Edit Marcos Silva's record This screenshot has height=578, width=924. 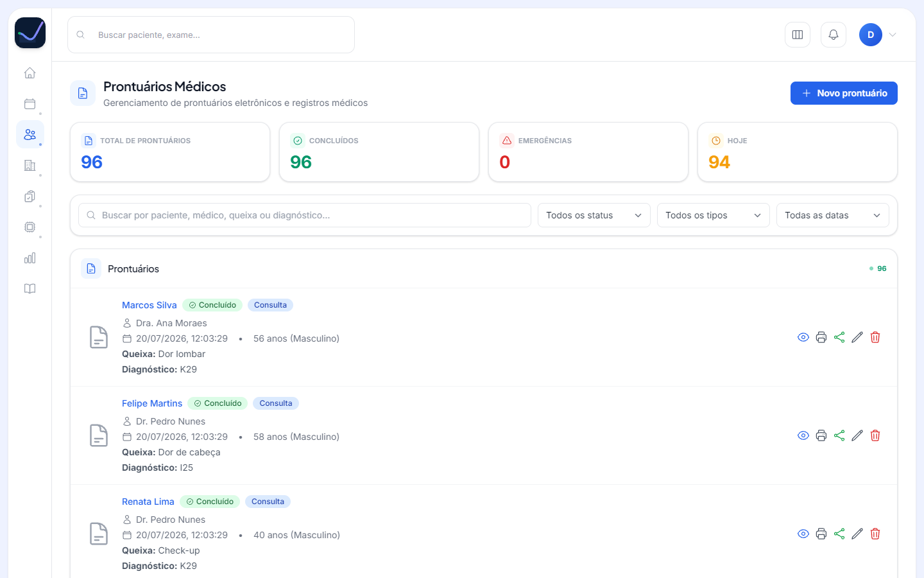coord(857,337)
